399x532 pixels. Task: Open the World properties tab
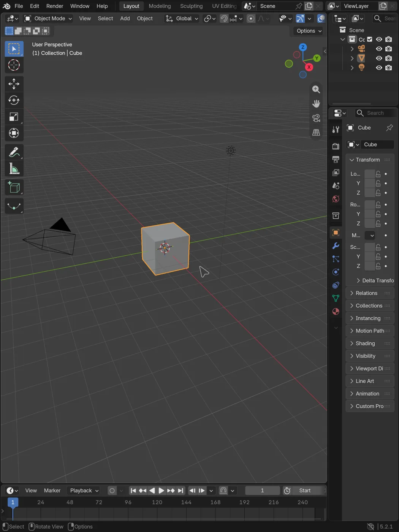[336, 199]
